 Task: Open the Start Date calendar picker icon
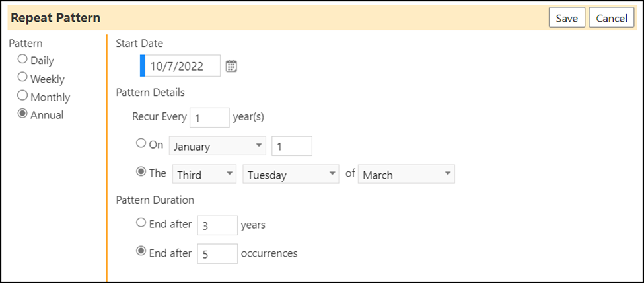pyautogui.click(x=232, y=66)
